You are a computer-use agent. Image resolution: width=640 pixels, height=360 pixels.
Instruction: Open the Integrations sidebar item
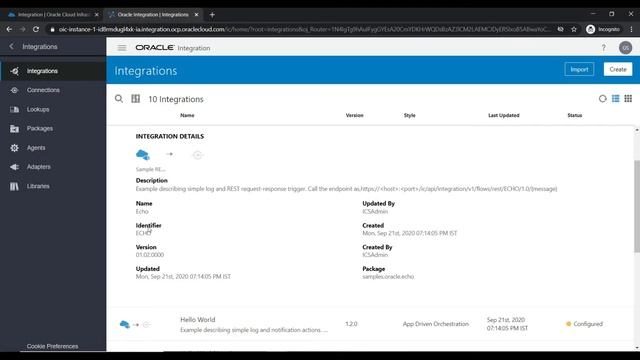(x=53, y=71)
